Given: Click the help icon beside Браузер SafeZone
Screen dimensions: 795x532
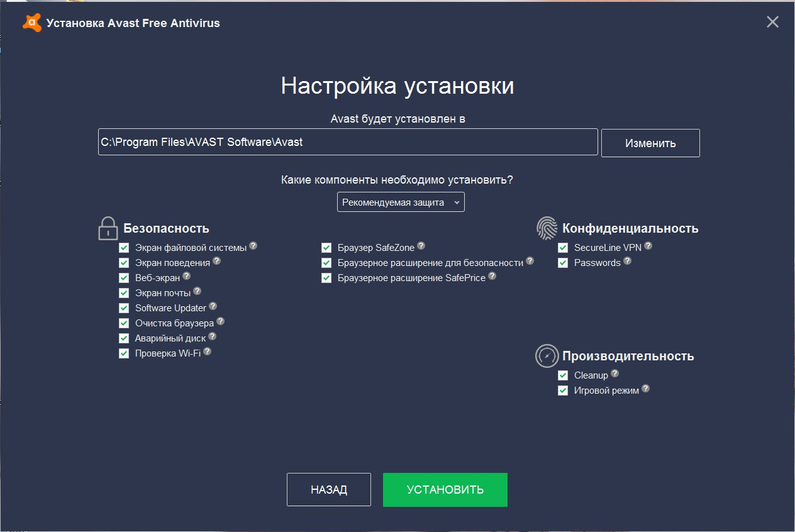Looking at the screenshot, I should click(x=421, y=245).
